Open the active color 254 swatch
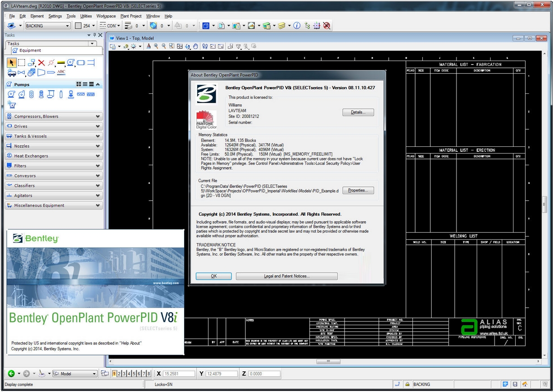 [78, 26]
